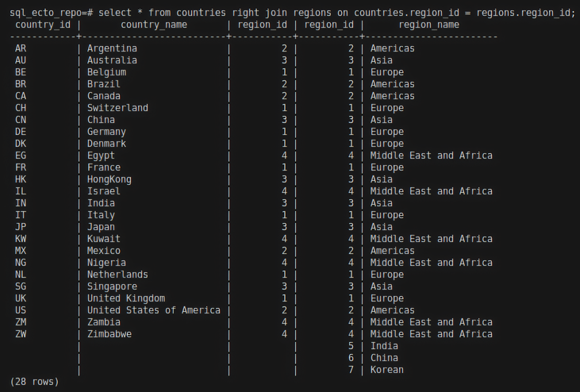Click the (28 rows) result count
This screenshot has width=580, height=392.
[x=34, y=382]
